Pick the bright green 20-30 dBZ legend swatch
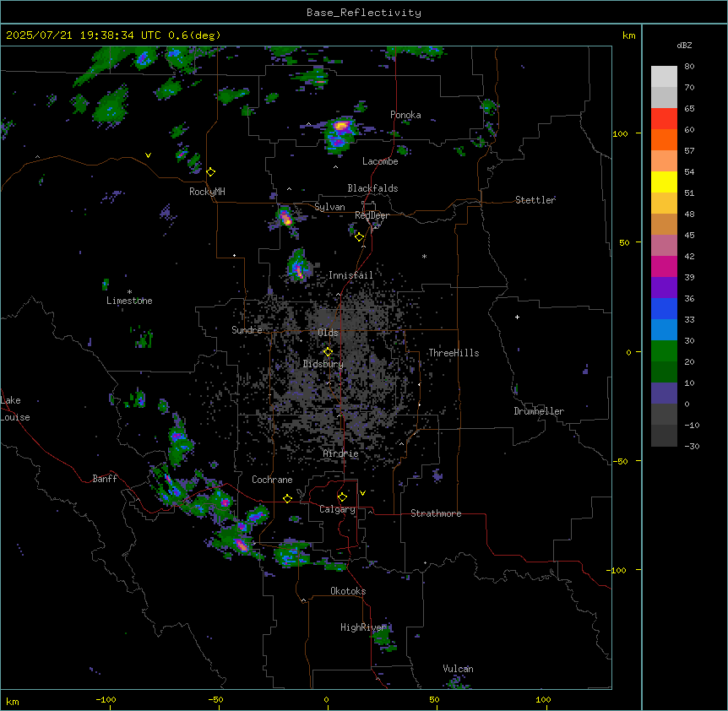This screenshot has width=728, height=711. click(664, 351)
